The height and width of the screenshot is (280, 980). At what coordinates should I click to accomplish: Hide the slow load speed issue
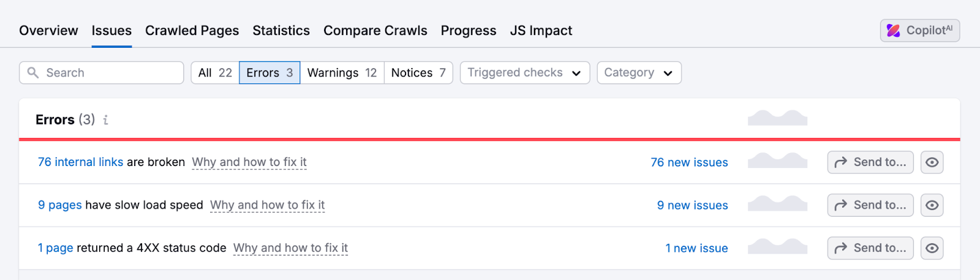coord(932,205)
